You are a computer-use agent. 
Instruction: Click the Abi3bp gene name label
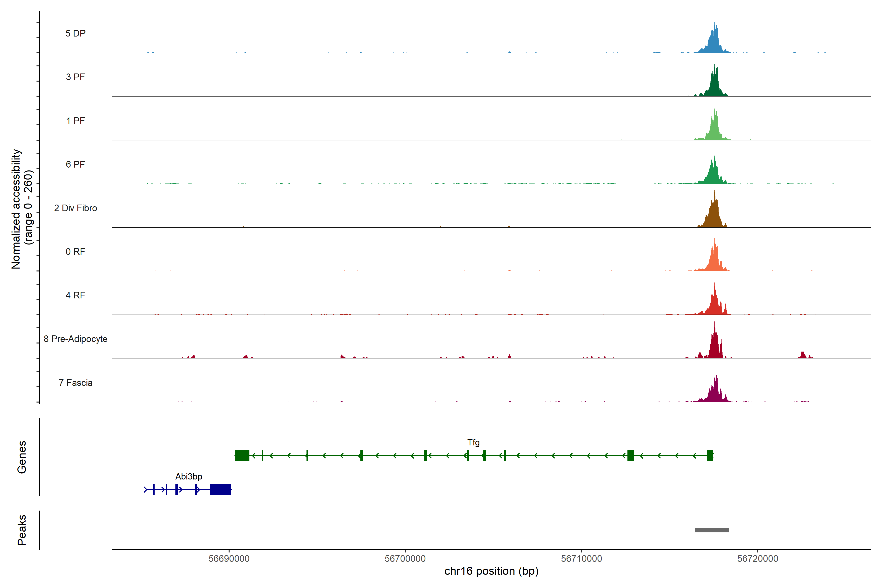[x=189, y=476]
